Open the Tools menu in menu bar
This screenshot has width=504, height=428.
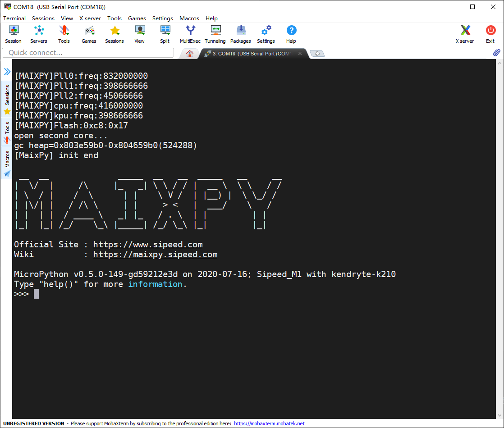[x=115, y=18]
